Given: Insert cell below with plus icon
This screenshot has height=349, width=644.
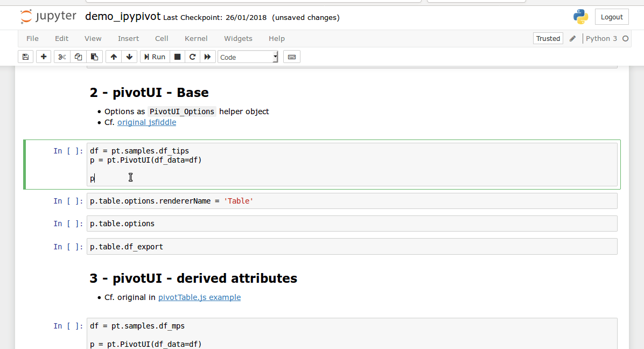Looking at the screenshot, I should [x=44, y=57].
